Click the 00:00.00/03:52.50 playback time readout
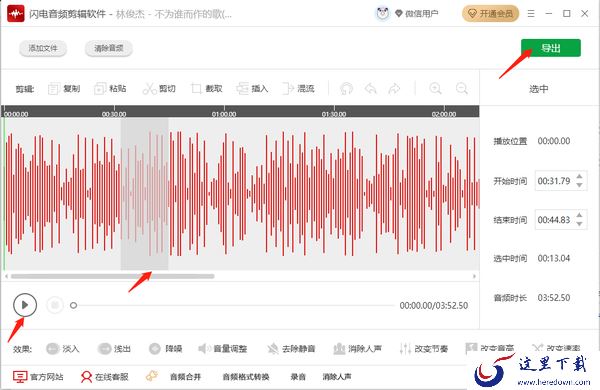This screenshot has height=390, width=600. click(434, 305)
